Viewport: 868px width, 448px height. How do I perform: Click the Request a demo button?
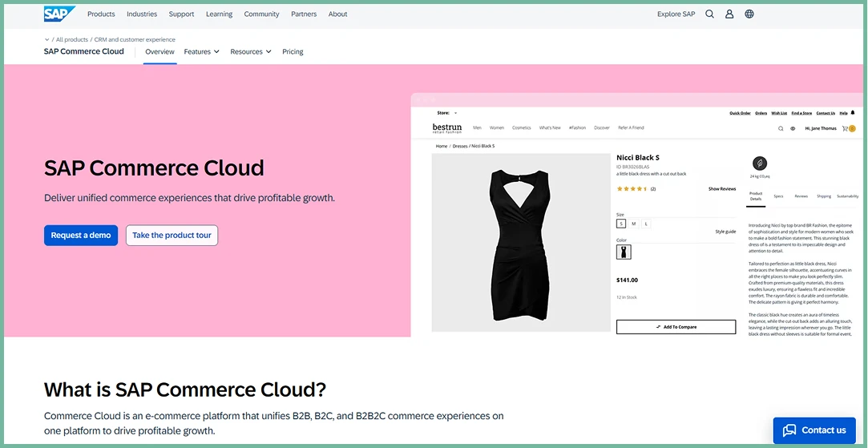pyautogui.click(x=81, y=236)
